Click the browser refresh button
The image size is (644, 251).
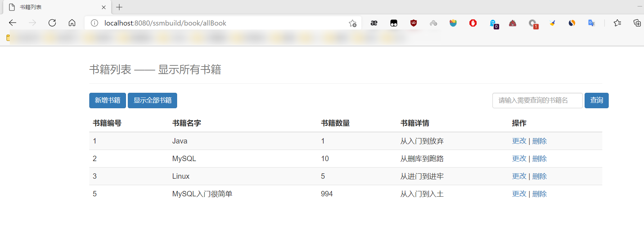[x=52, y=23]
